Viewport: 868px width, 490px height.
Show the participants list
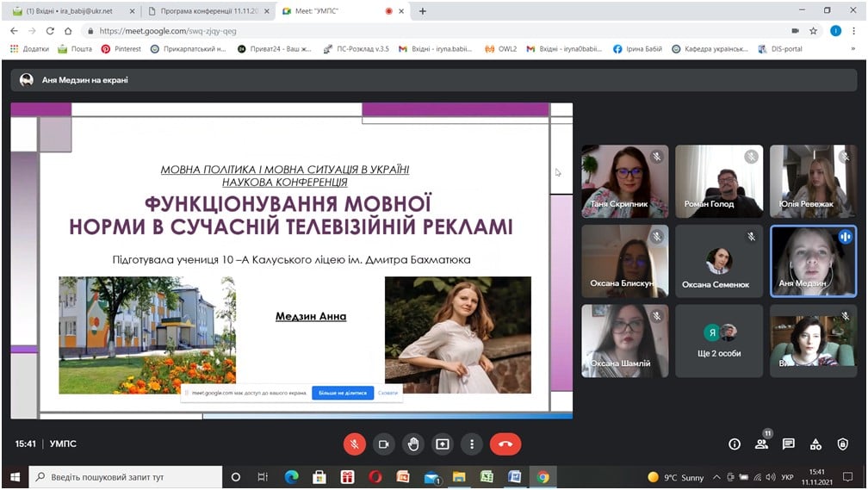762,444
